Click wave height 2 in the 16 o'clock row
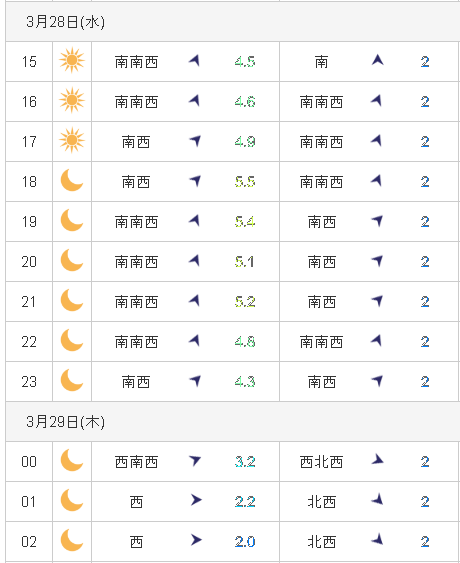Screen dimensions: 460x563 coord(425,102)
